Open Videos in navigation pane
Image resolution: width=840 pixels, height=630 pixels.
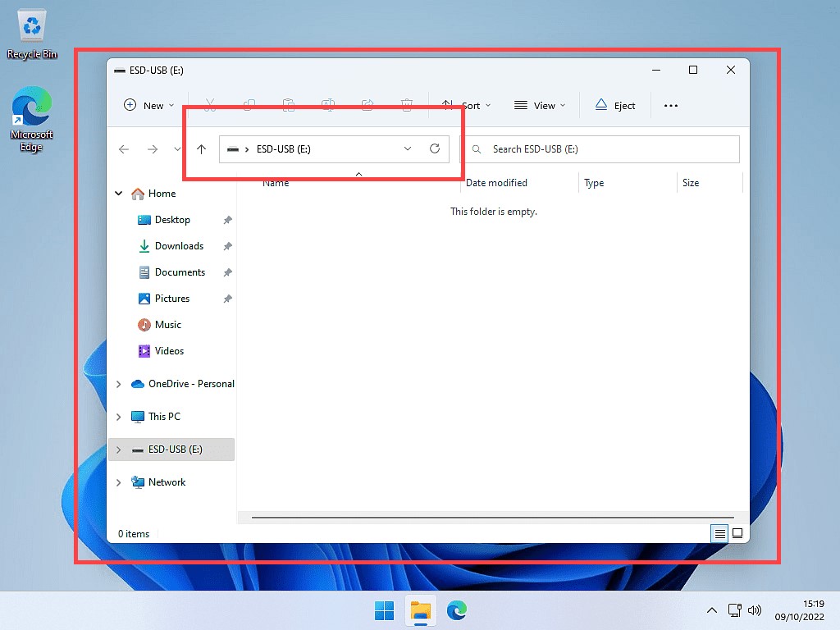(162, 351)
